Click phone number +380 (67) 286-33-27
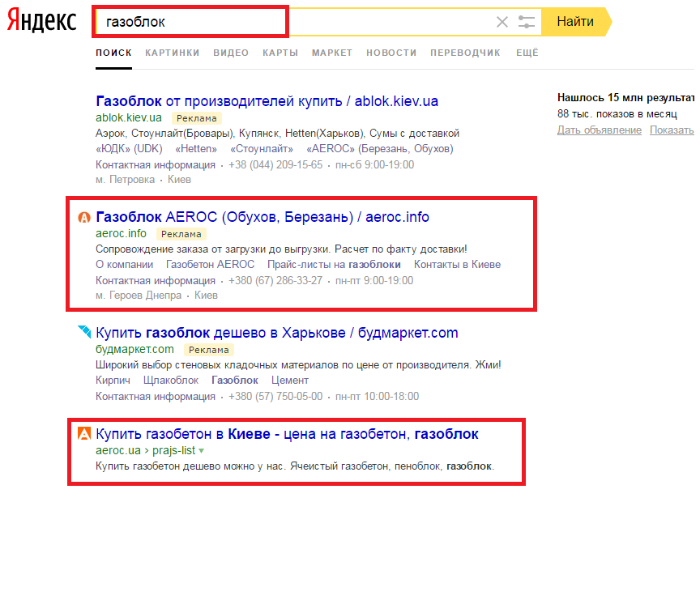 point(275,281)
